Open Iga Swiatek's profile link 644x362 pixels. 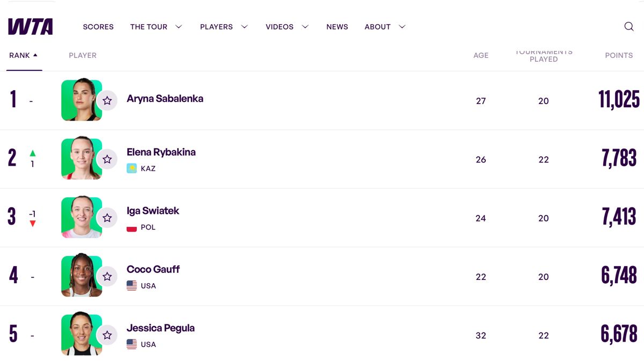point(153,211)
